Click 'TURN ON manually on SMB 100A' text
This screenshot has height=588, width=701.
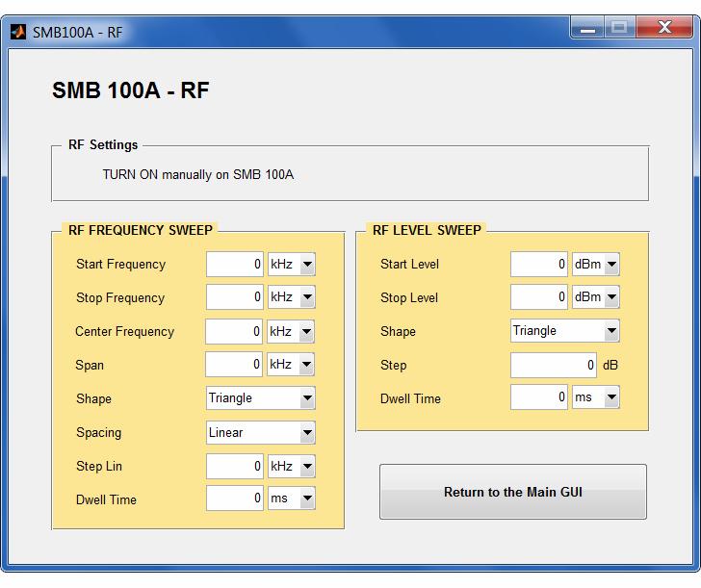click(x=198, y=175)
